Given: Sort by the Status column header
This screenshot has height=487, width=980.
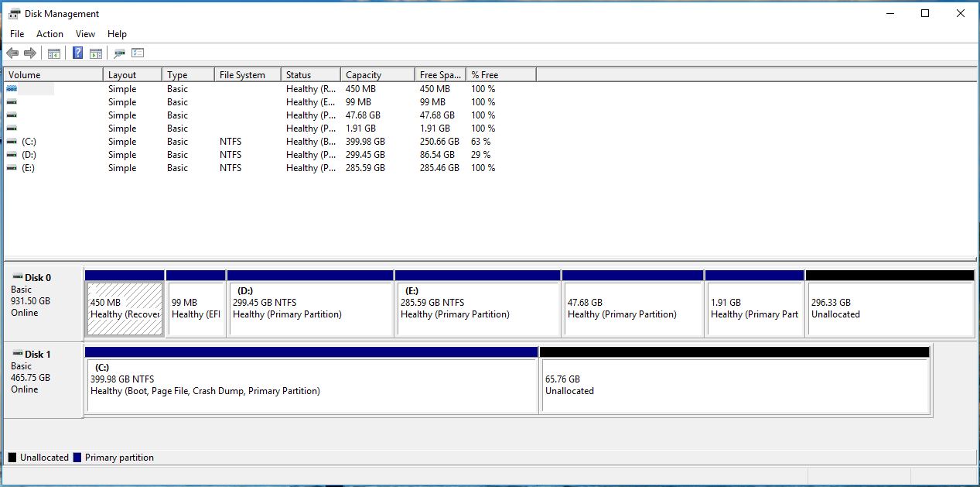Looking at the screenshot, I should tap(311, 75).
